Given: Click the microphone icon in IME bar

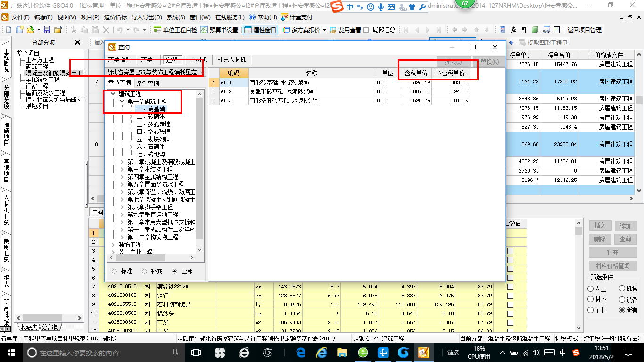Looking at the screenshot, I should [x=380, y=7].
